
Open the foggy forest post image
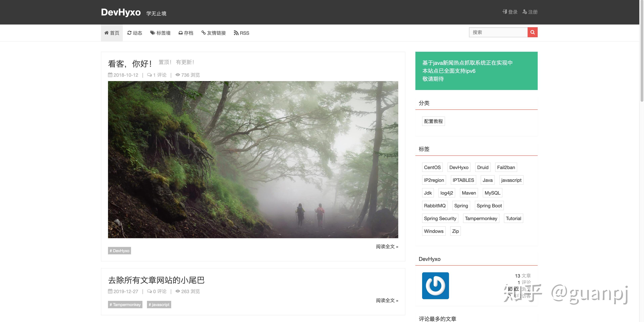tap(253, 159)
